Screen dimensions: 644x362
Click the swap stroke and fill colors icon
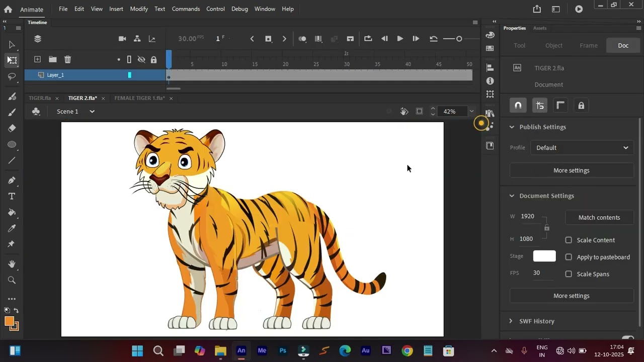click(16, 311)
